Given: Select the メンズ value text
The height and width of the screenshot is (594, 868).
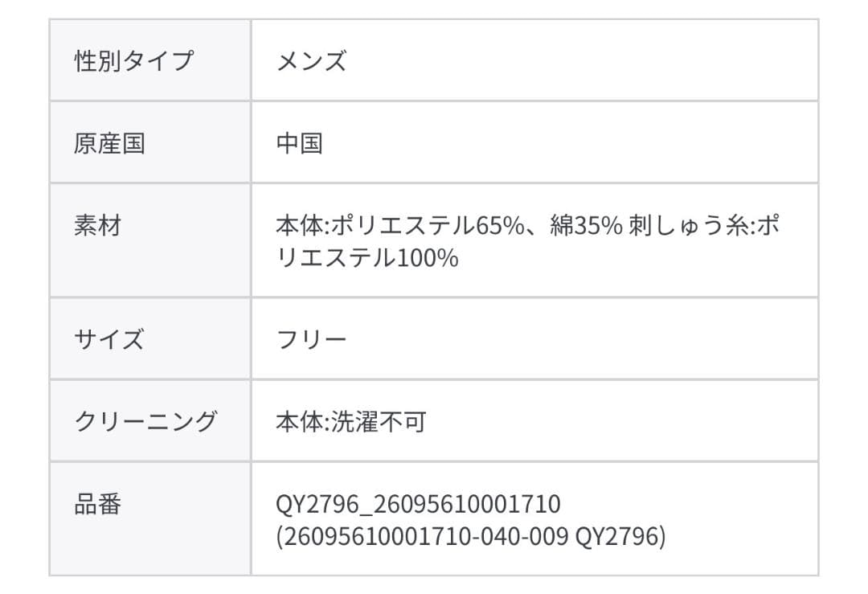Looking at the screenshot, I should click(x=311, y=61).
